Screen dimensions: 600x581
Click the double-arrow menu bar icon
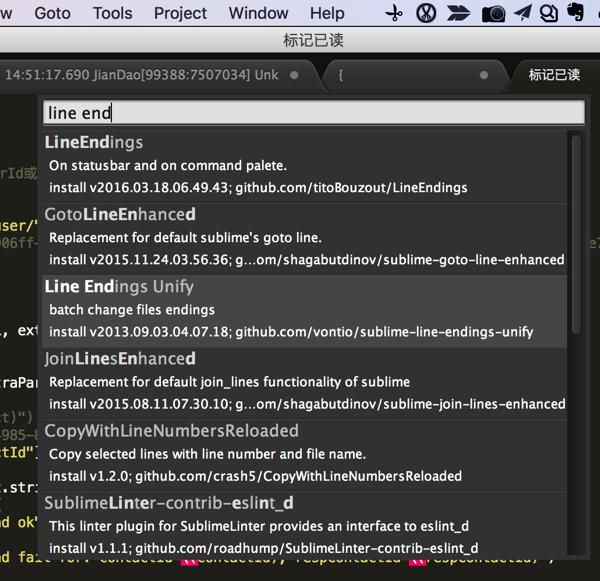click(459, 14)
